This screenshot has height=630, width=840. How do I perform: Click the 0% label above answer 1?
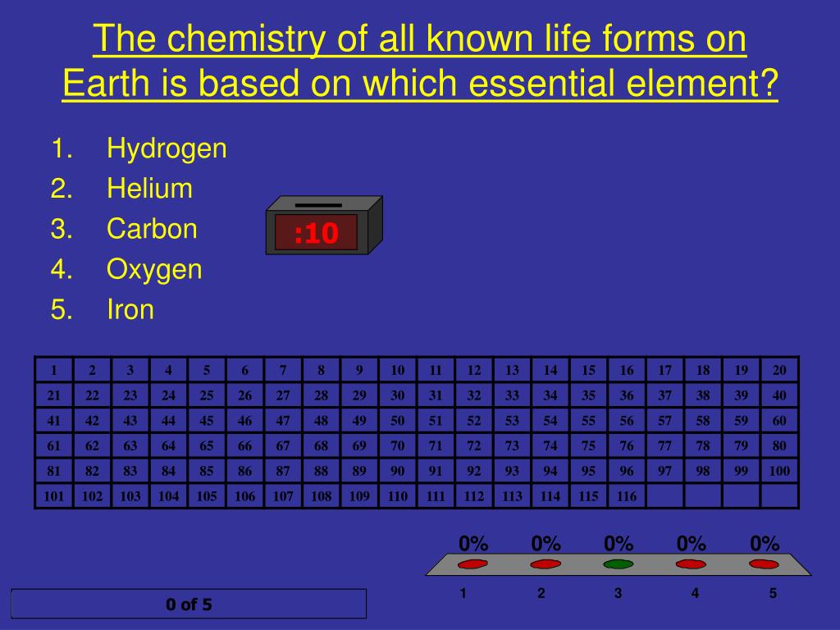coord(473,544)
